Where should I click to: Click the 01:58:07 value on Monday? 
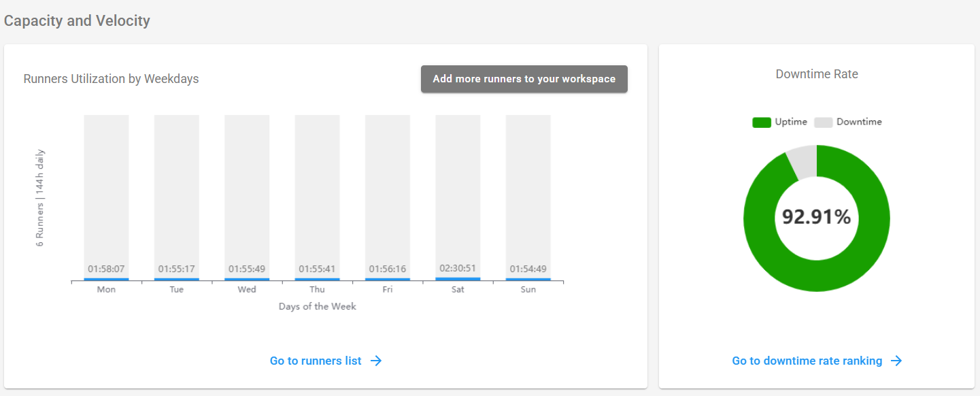point(106,269)
